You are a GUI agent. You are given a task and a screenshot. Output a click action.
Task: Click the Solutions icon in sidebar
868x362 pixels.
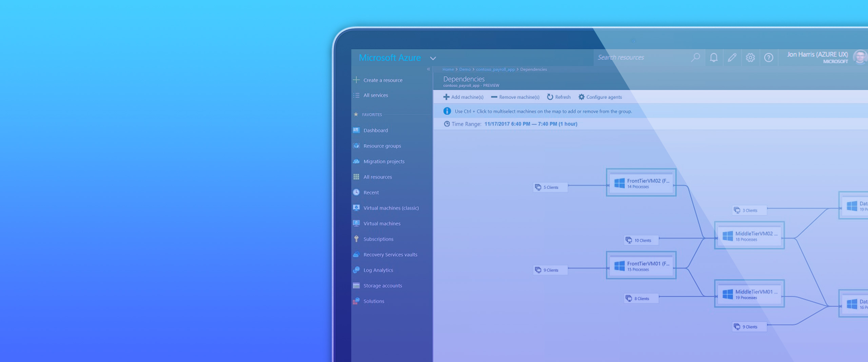[x=356, y=301]
